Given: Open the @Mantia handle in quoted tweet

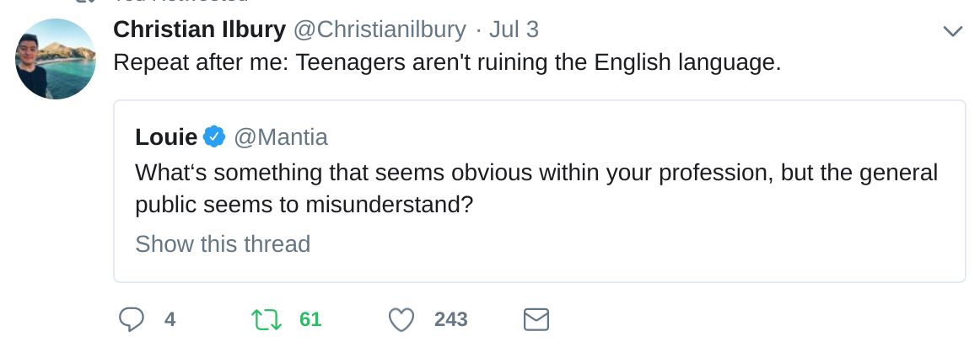Looking at the screenshot, I should pyautogui.click(x=280, y=136).
